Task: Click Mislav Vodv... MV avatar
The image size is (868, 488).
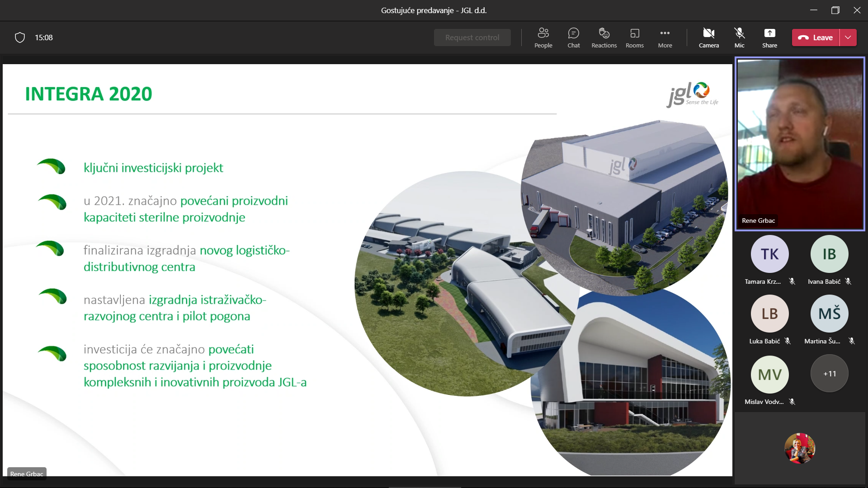Action: [x=769, y=374]
